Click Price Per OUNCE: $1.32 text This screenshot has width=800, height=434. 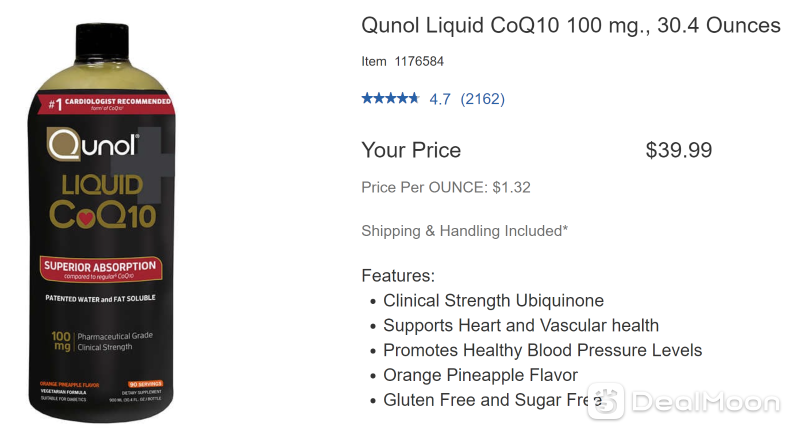pyautogui.click(x=446, y=188)
